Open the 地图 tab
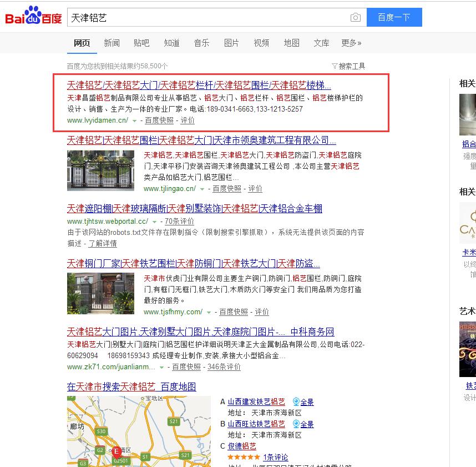Image resolution: width=476 pixels, height=467 pixels. 291,43
